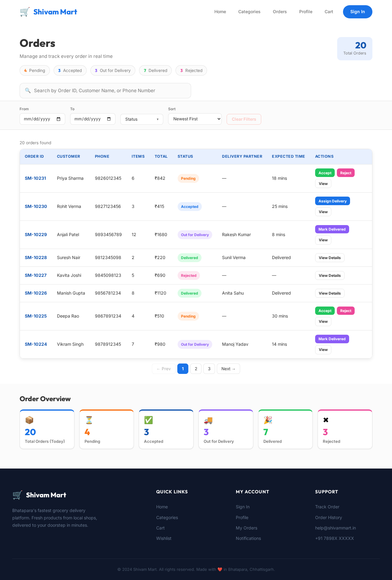Open the Status filter dropdown
This screenshot has height=580, width=392.
pyautogui.click(x=142, y=119)
